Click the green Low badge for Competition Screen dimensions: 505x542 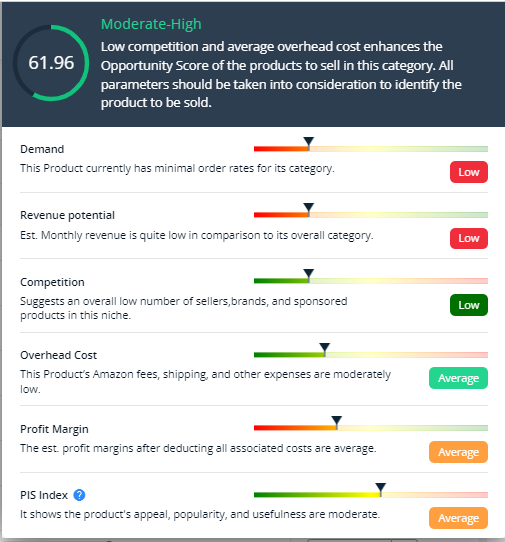click(469, 305)
